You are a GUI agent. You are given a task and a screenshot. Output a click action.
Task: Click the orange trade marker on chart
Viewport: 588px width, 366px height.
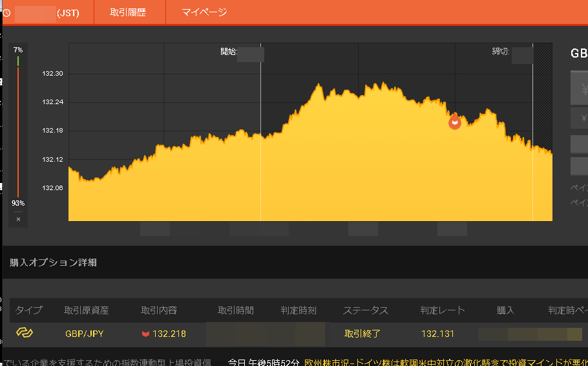click(x=455, y=122)
